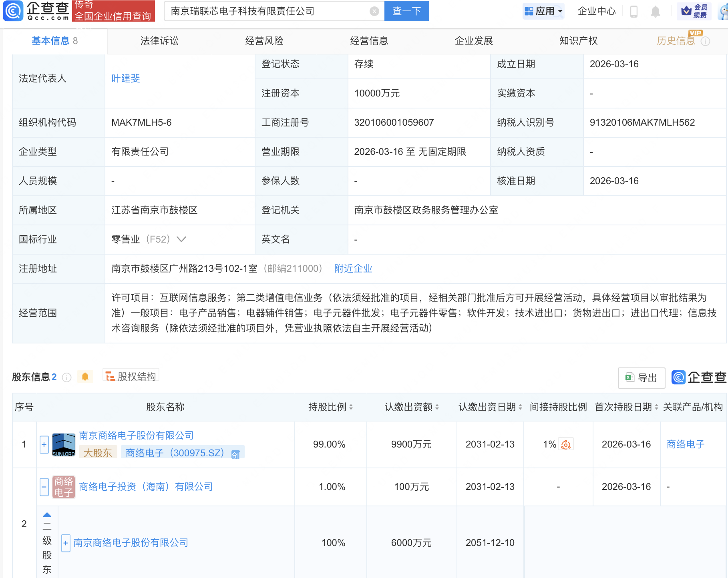728x578 pixels.
Task: Collapse 商络电子投资（海南）有限公司 row
Action: pyautogui.click(x=44, y=487)
